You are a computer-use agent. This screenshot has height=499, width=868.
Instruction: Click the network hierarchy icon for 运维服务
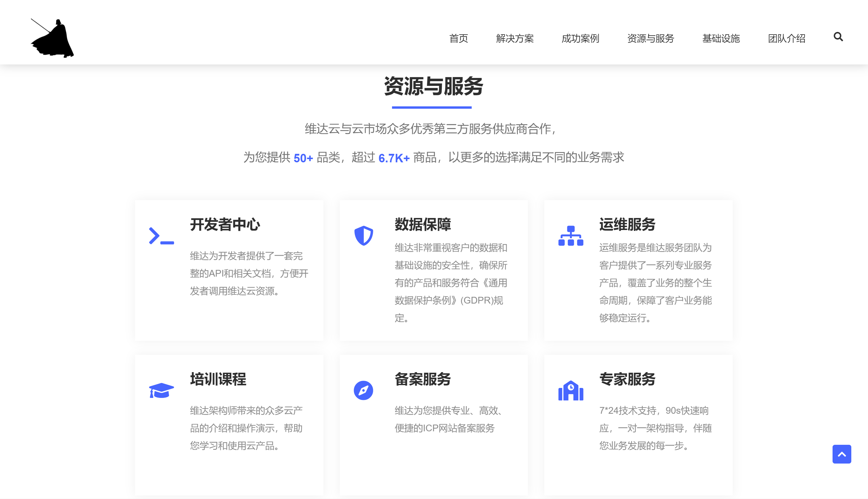(570, 236)
